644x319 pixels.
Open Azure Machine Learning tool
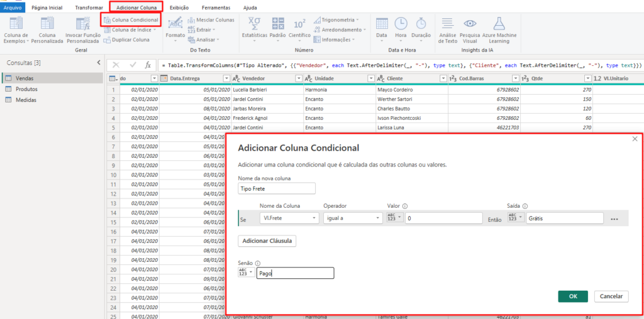coord(499,24)
